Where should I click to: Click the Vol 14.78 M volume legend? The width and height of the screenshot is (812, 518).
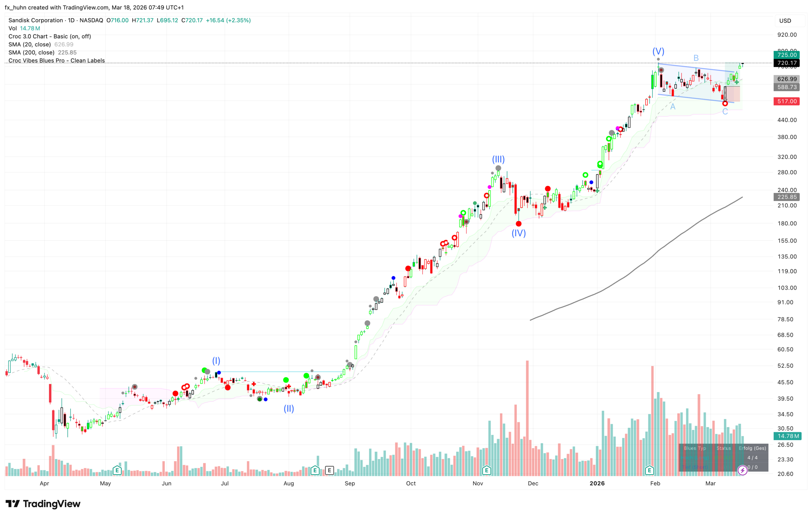click(x=24, y=28)
